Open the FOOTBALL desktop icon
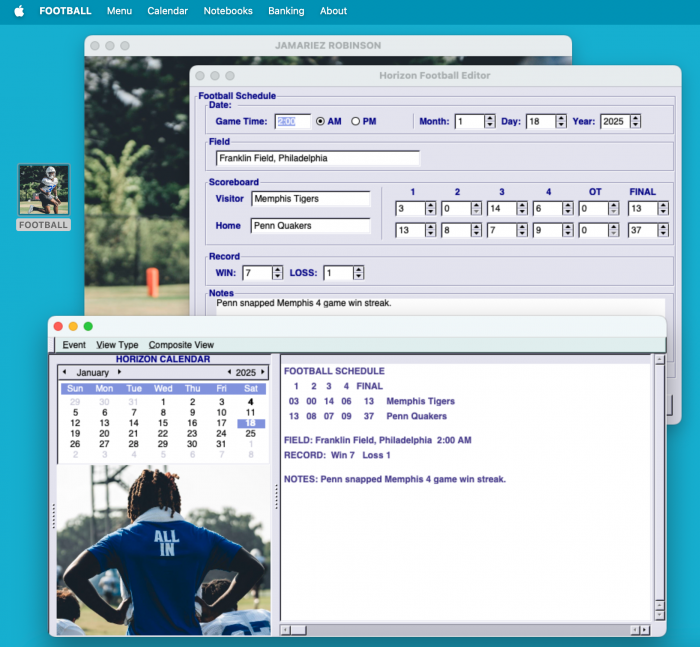The image size is (700, 647). (44, 190)
